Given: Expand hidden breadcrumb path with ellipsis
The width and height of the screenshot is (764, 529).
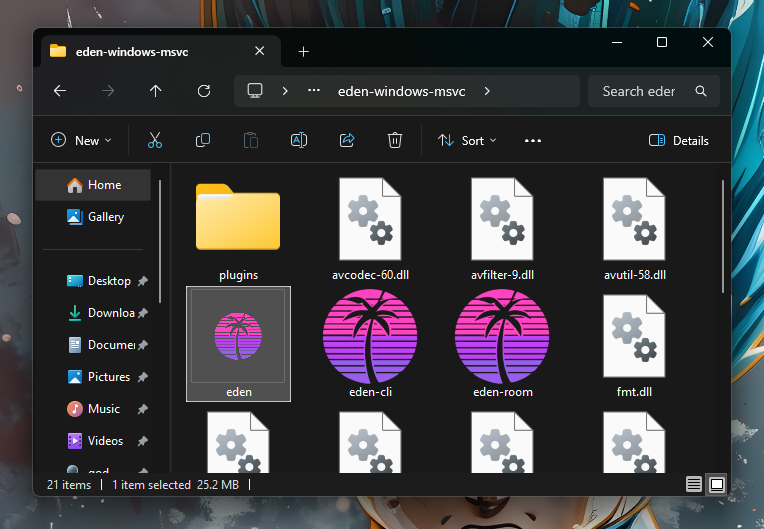Looking at the screenshot, I should (x=314, y=91).
